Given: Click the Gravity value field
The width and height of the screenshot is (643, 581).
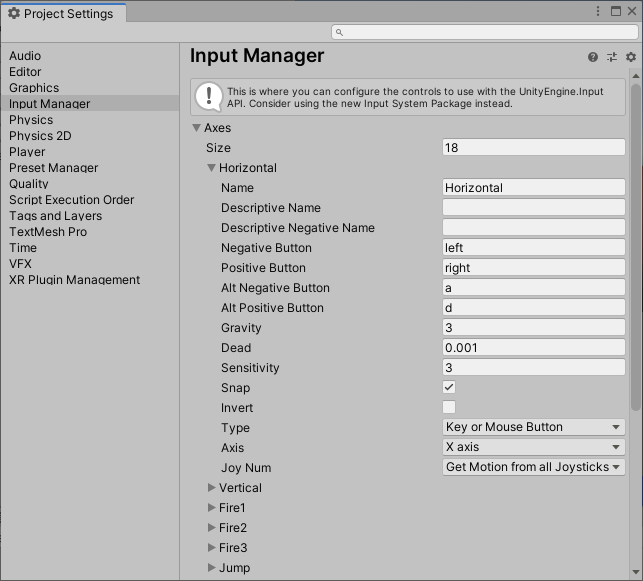Looking at the screenshot, I should click(534, 327).
